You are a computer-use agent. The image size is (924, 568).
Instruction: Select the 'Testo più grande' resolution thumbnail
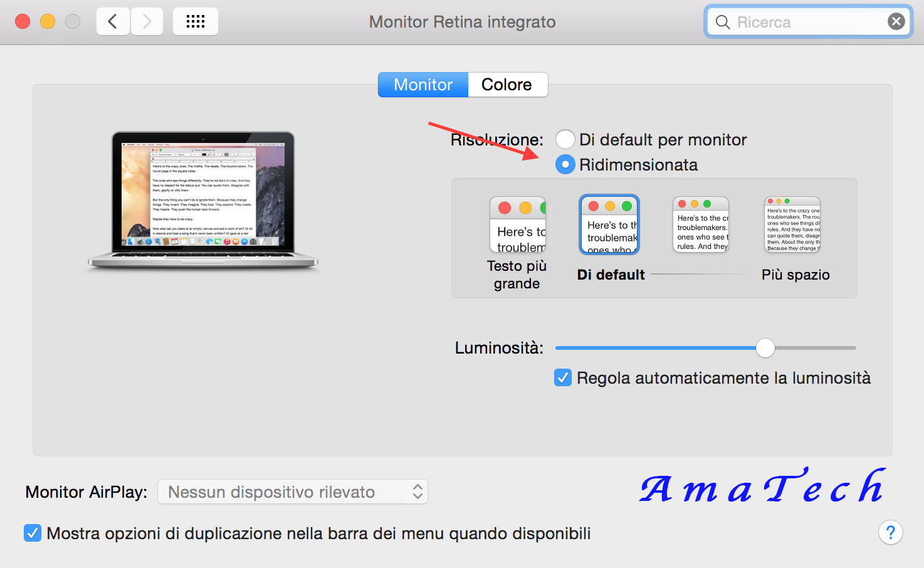tap(517, 224)
